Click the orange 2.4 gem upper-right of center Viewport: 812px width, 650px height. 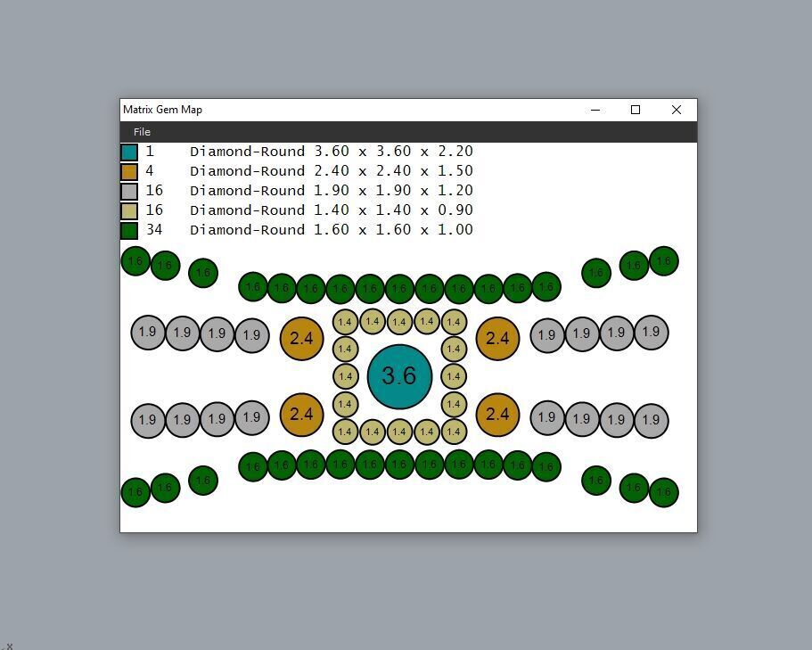(497, 338)
